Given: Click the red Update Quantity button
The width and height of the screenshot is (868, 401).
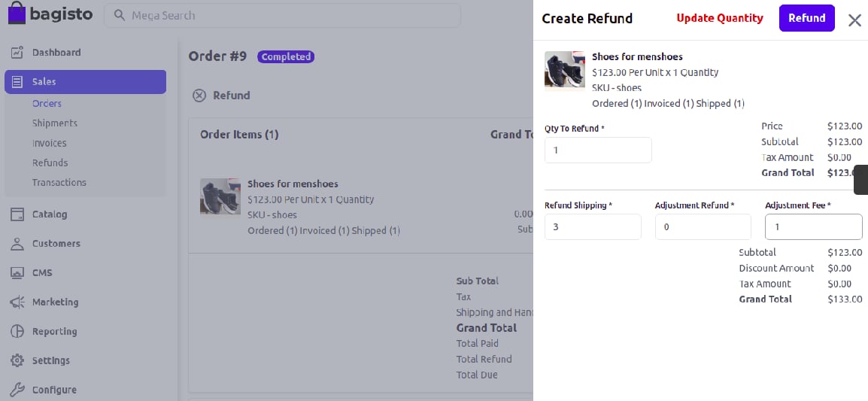Looking at the screenshot, I should [x=720, y=18].
